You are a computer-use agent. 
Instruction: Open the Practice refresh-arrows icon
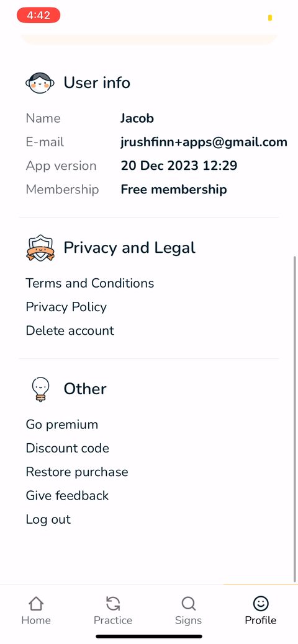coord(113,603)
